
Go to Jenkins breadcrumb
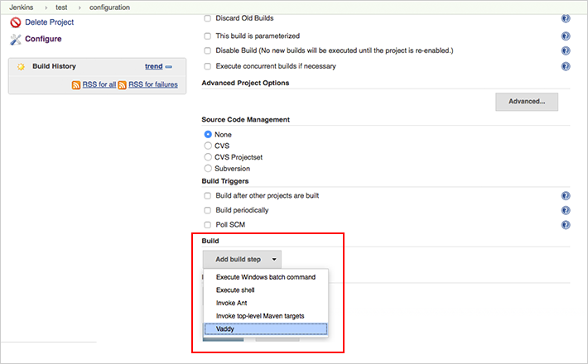click(x=21, y=7)
